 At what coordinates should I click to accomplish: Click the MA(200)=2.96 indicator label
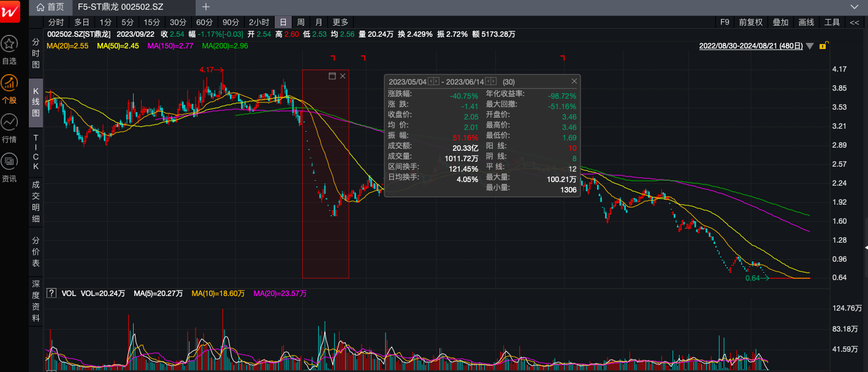click(225, 46)
